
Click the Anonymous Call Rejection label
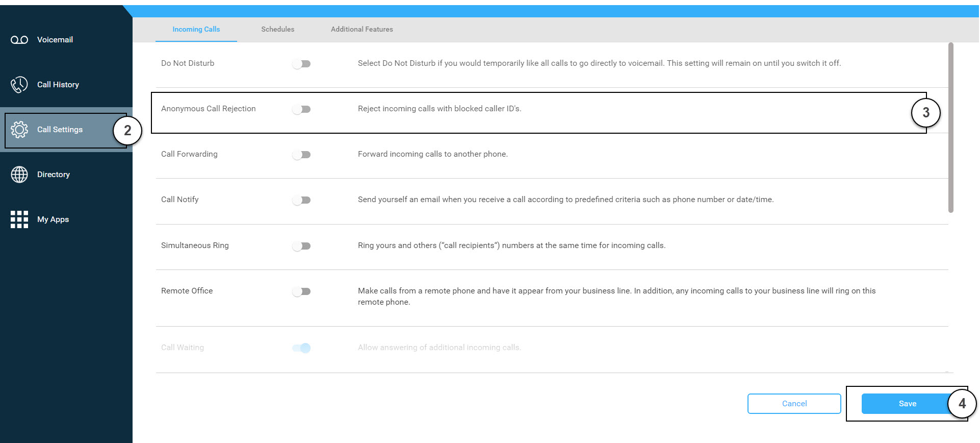tap(209, 109)
